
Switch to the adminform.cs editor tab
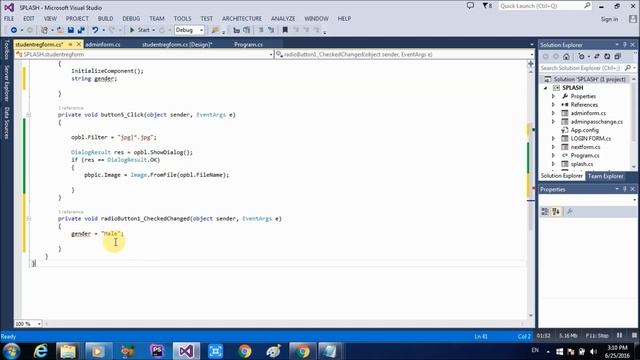(103, 44)
